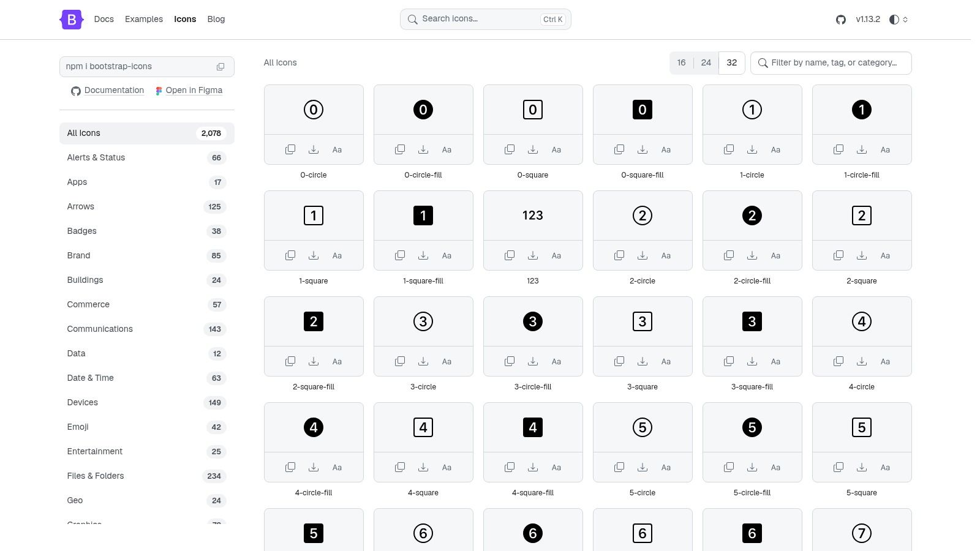Select the All Icons category
Viewport: 980px width, 551px height.
click(x=147, y=133)
